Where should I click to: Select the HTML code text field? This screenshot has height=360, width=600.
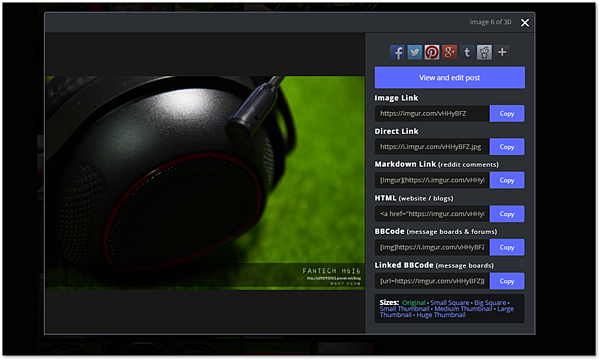pos(432,214)
